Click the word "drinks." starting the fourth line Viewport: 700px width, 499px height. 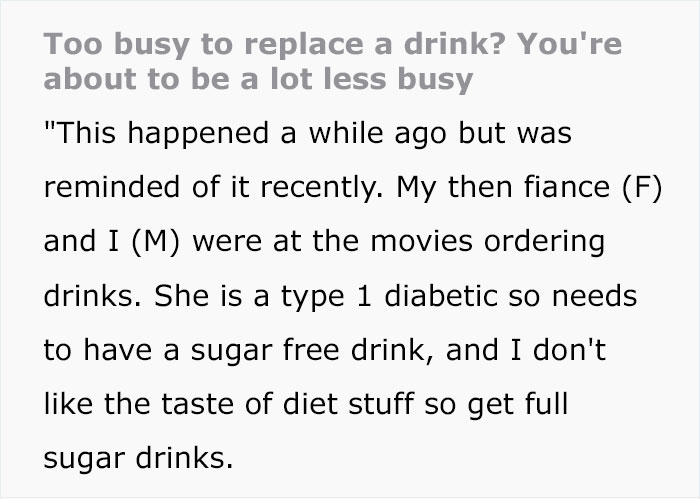(92, 296)
